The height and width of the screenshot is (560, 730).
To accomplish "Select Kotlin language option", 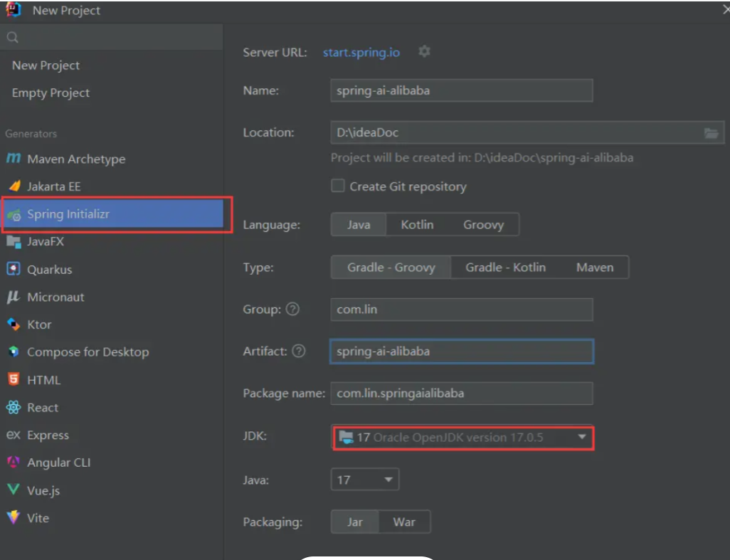I will click(x=417, y=224).
